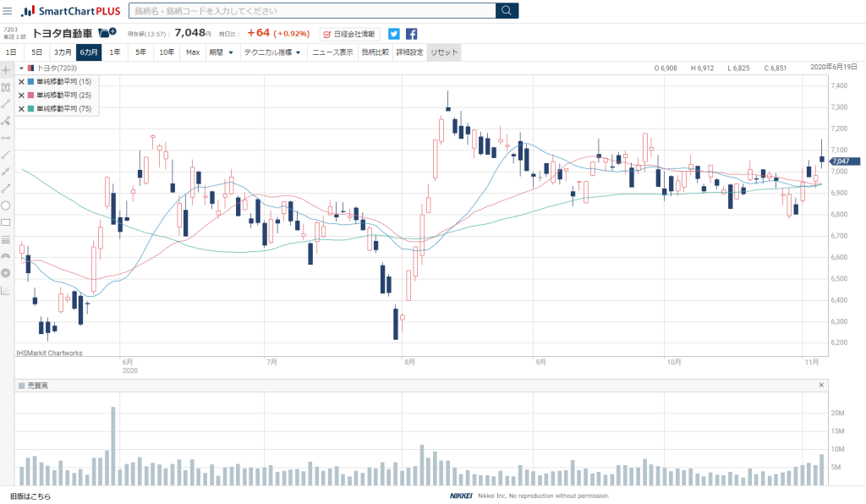Select the ellipse drawing tool

coord(6,205)
